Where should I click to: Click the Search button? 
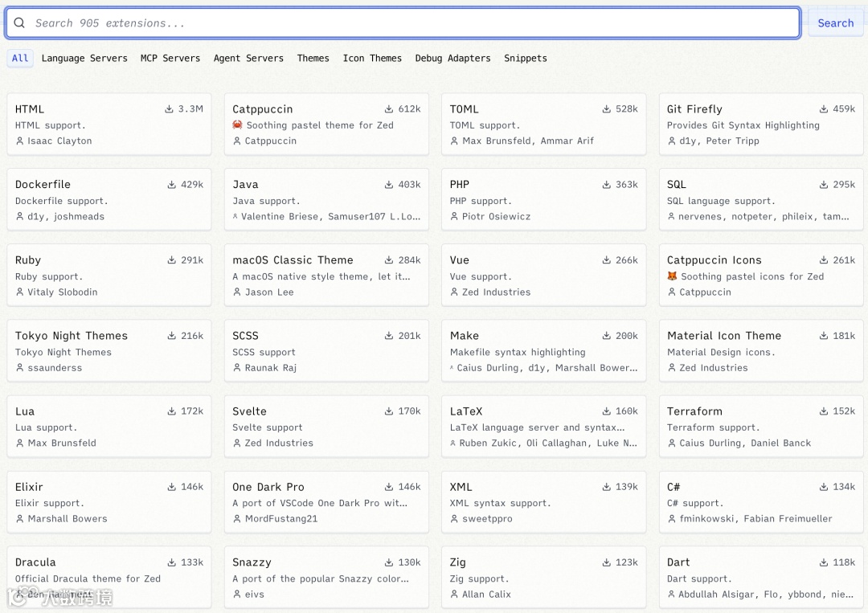coord(835,22)
